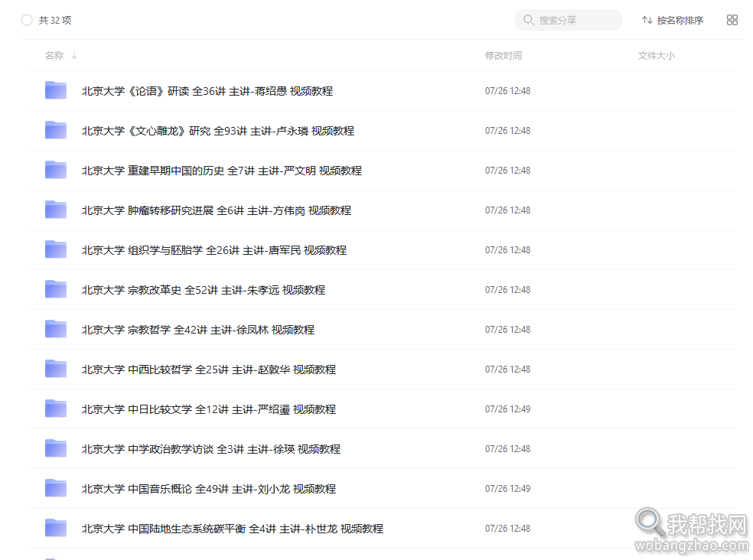Click folder icon for 中国音乐概论 course
The height and width of the screenshot is (560, 753).
[x=56, y=488]
